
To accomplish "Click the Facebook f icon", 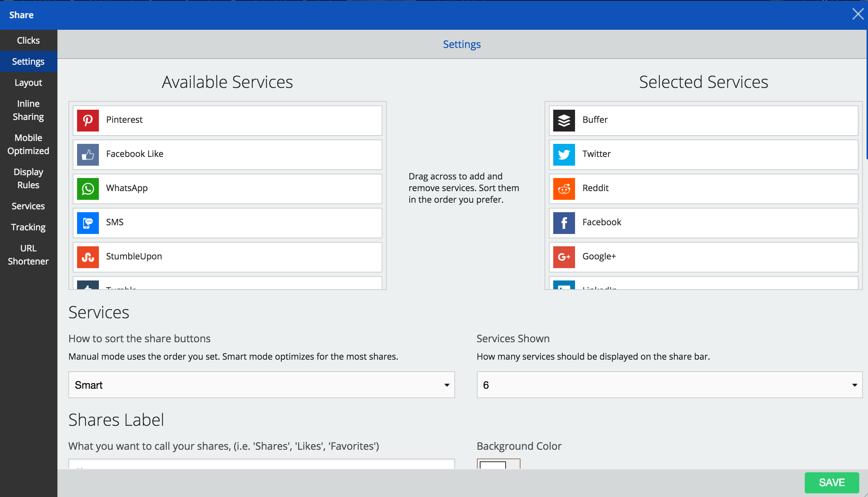I will click(x=564, y=223).
